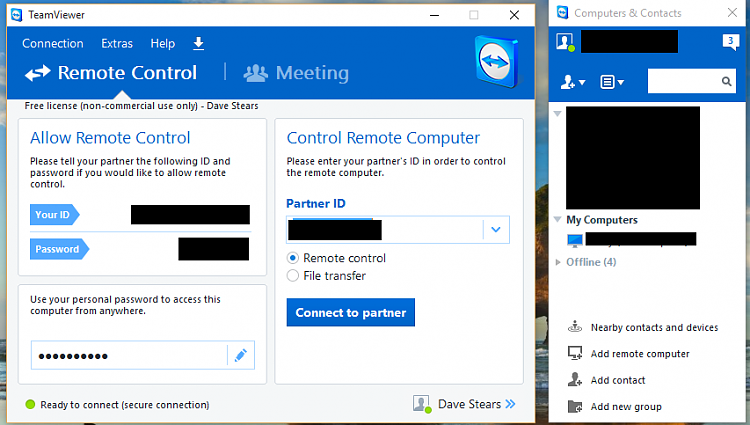The image size is (750, 425).
Task: Open the Connection menu
Action: pos(53,44)
